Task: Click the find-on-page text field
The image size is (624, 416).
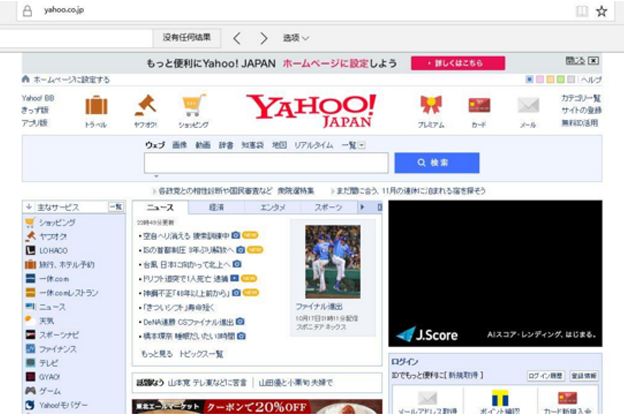Action: point(76,38)
